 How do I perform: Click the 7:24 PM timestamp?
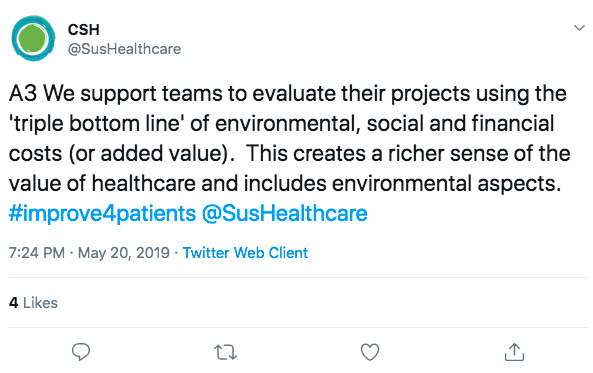[37, 253]
